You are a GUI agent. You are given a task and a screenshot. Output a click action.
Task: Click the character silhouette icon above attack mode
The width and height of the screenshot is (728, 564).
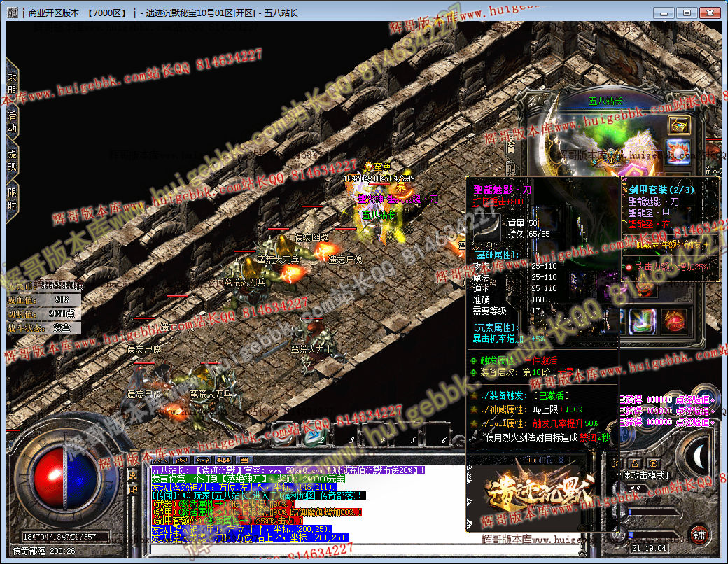pos(634,463)
